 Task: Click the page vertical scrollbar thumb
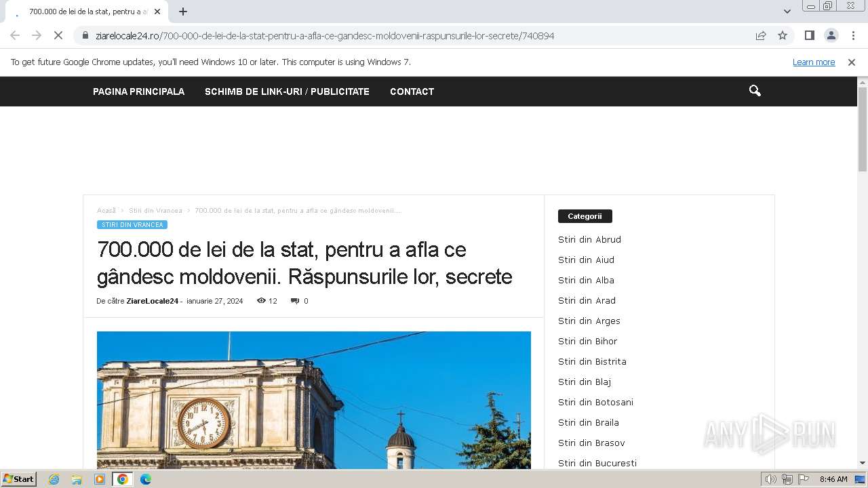[863, 129]
